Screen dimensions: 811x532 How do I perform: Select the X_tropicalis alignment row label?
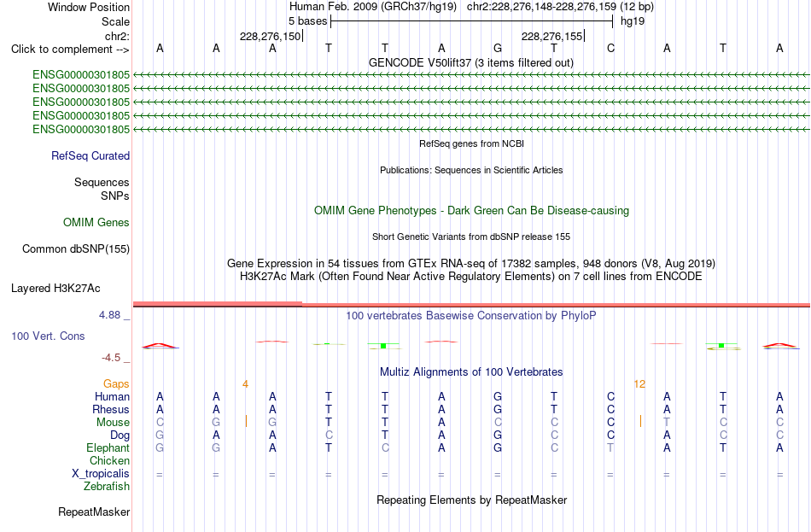pos(101,474)
